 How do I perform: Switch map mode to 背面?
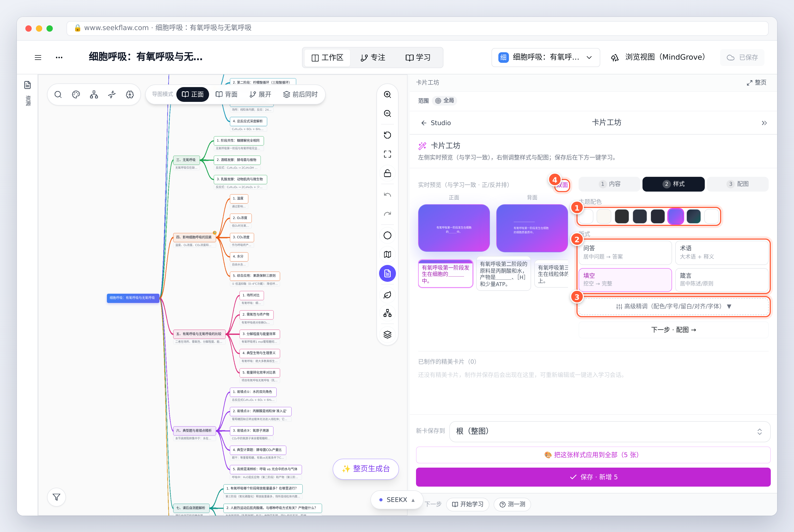point(226,94)
